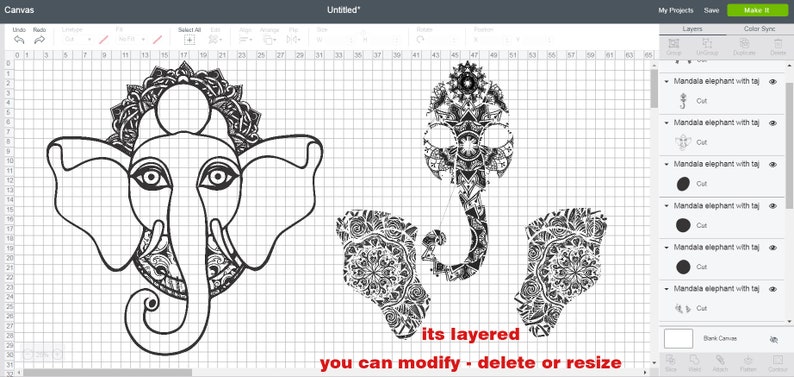
Task: Hide the trunk thumbnail layer via eye
Action: [x=773, y=81]
